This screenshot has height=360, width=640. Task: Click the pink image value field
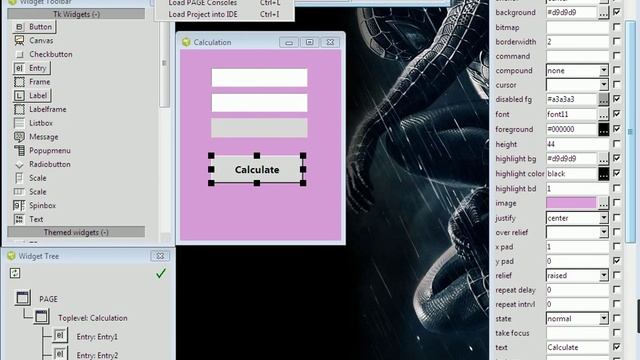[571, 203]
